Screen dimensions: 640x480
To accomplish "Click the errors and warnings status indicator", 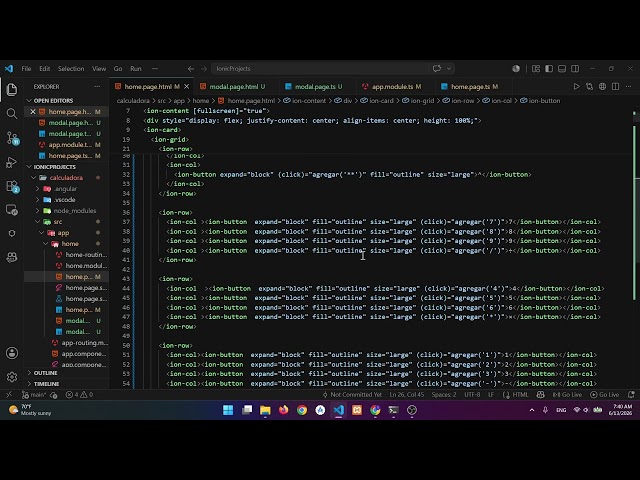I will click(x=80, y=394).
